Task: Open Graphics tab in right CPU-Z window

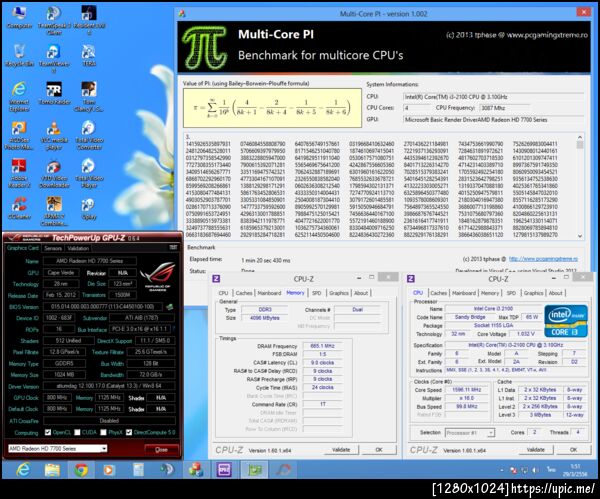Action: (x=533, y=293)
